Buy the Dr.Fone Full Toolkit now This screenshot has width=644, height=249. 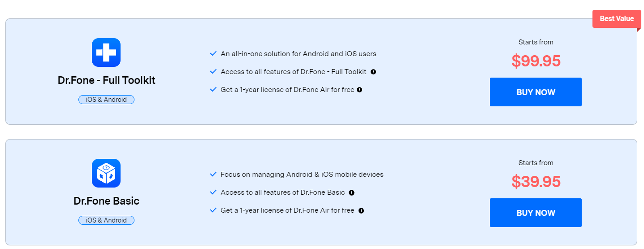(536, 92)
